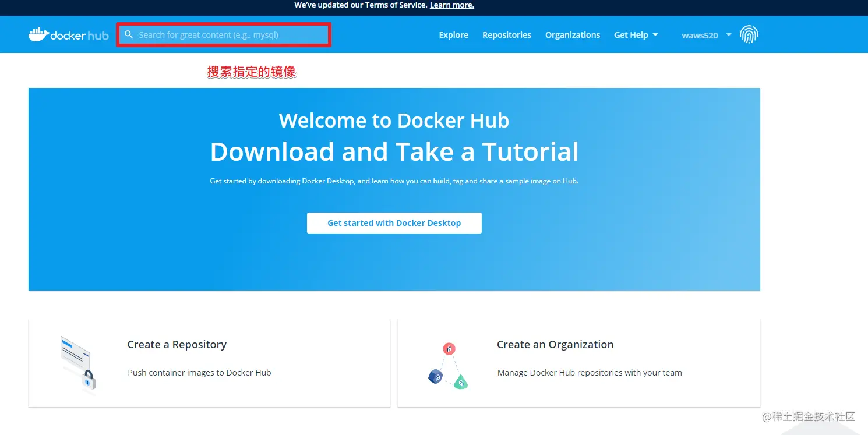Go to the Explore page
This screenshot has height=435, width=868.
tap(454, 35)
